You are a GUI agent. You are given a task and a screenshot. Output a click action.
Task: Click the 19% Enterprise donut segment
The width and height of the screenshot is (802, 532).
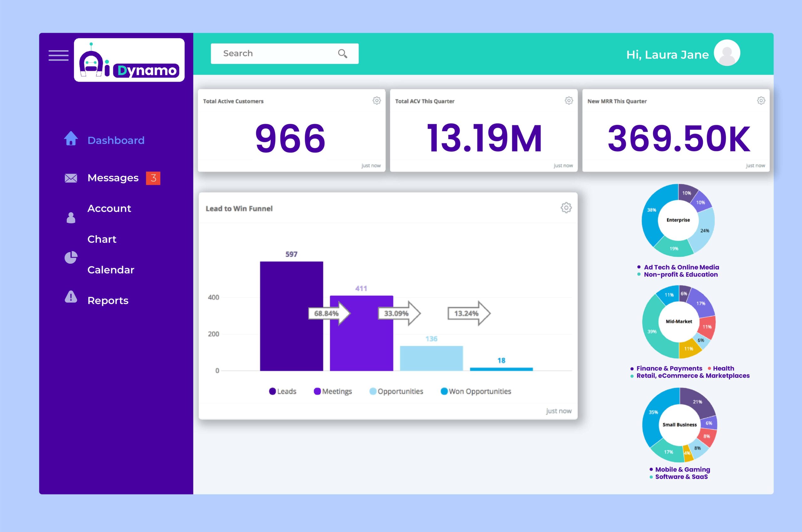coord(674,249)
